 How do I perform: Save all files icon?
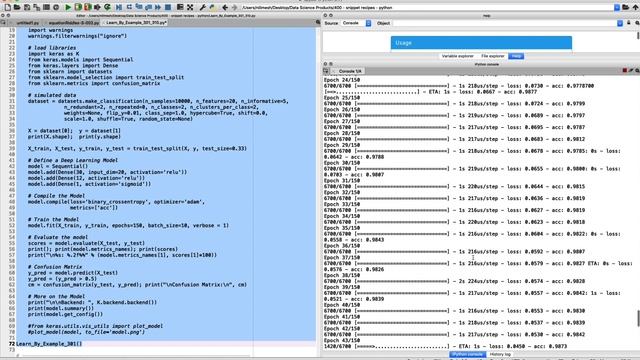(x=37, y=7)
